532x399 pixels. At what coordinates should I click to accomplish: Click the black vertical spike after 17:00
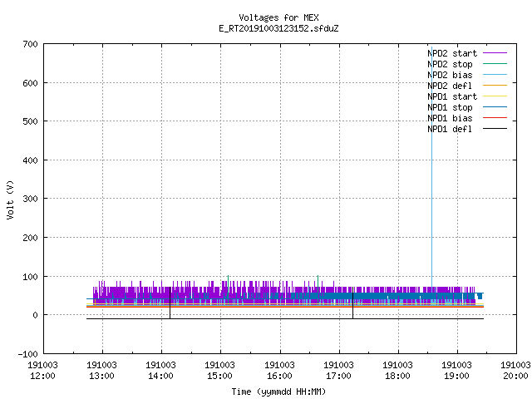352,303
